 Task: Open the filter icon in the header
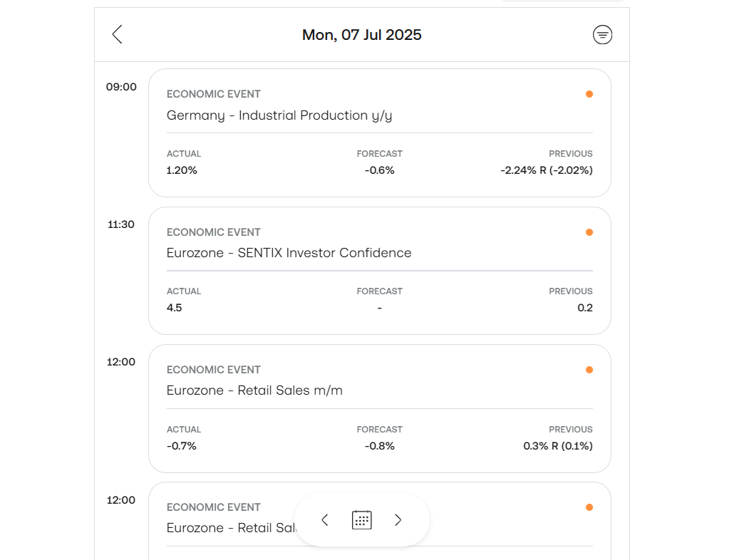602,35
